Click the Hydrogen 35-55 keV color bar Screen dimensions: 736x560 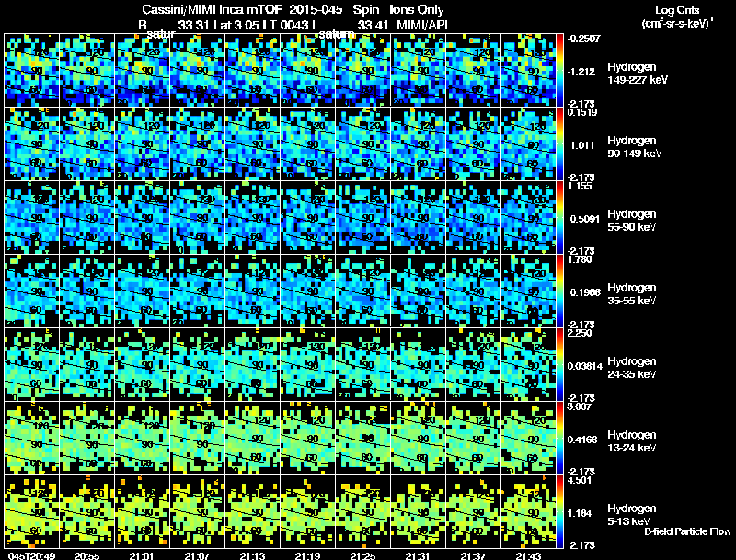point(559,291)
